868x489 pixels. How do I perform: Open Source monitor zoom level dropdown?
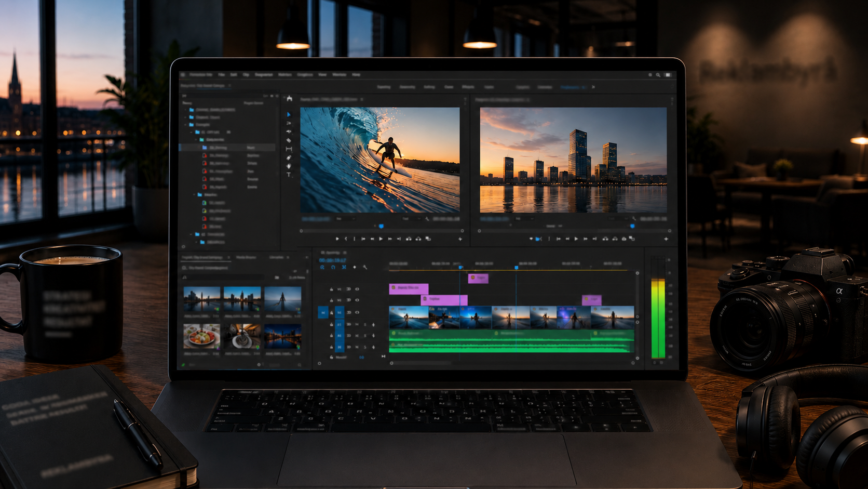tap(345, 219)
